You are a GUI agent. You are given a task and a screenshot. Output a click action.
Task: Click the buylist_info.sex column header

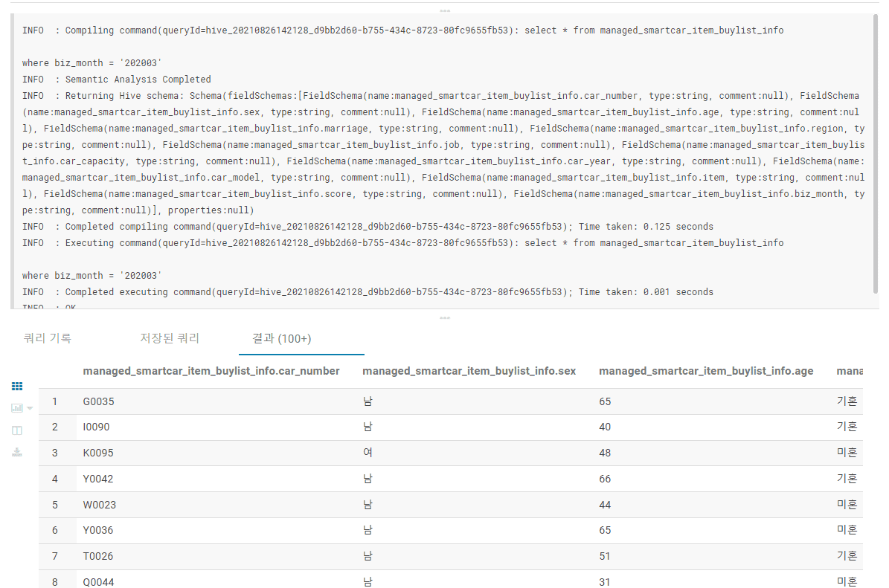(x=469, y=371)
